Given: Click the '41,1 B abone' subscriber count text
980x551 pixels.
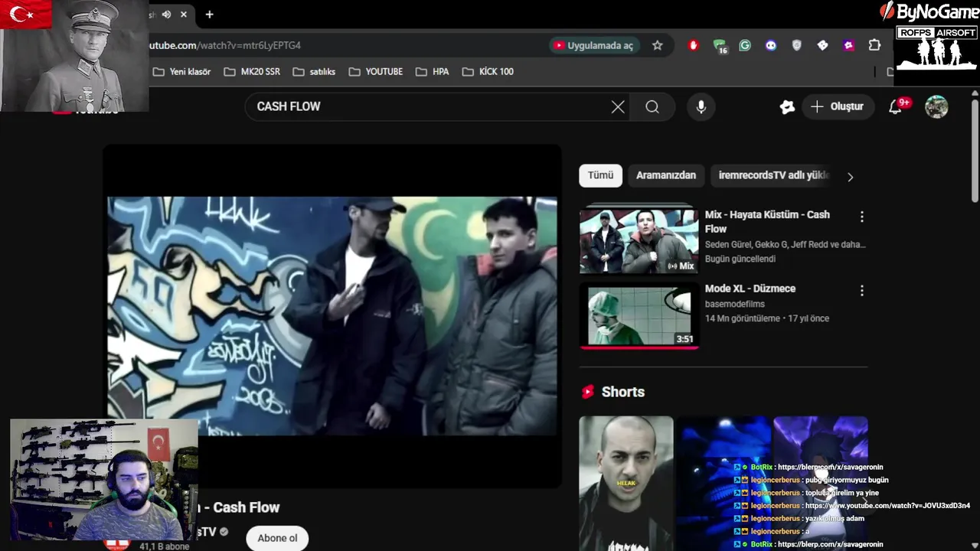Looking at the screenshot, I should tap(165, 546).
